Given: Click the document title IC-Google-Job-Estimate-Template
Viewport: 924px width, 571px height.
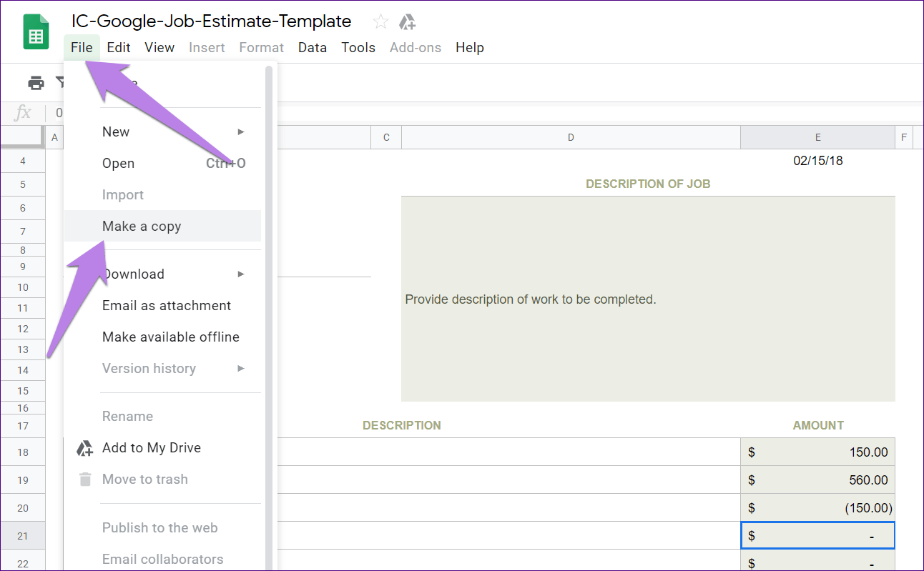Looking at the screenshot, I should tap(211, 21).
